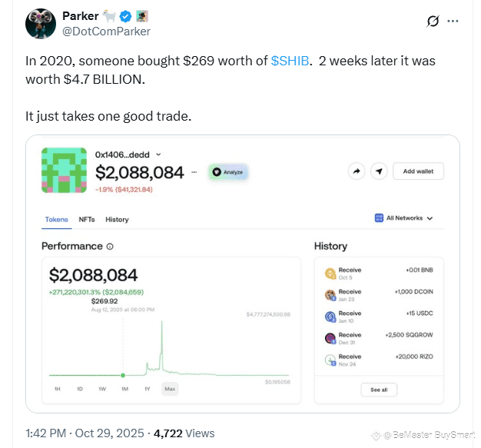Click the USDC receive transaction icon
This screenshot has width=481, height=448.
(330, 317)
